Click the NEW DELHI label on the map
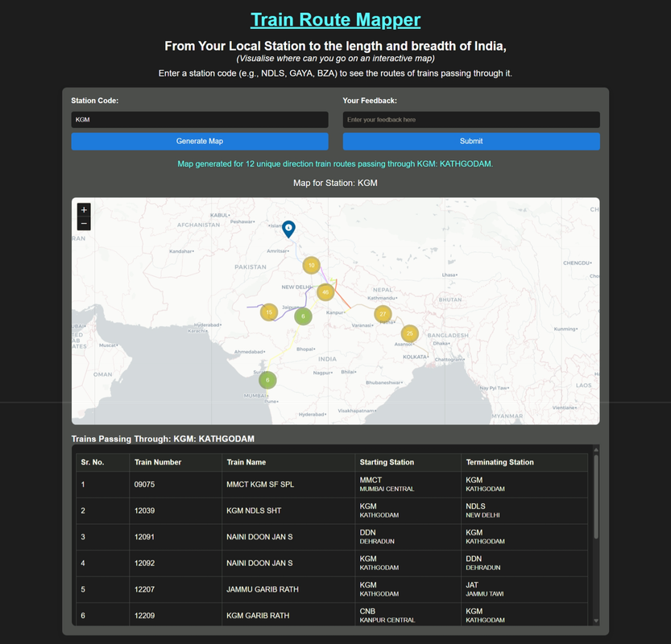This screenshot has height=644, width=671. point(296,287)
